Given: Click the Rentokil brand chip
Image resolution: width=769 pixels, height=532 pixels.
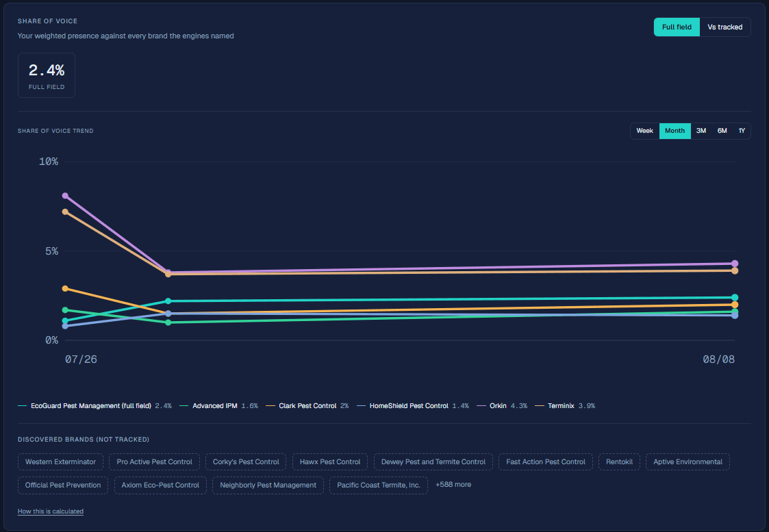Looking at the screenshot, I should 619,462.
